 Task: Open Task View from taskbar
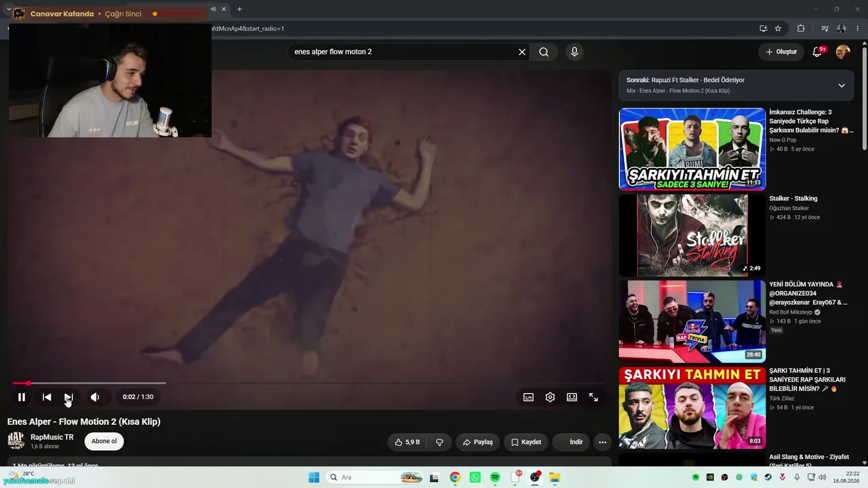(434, 477)
